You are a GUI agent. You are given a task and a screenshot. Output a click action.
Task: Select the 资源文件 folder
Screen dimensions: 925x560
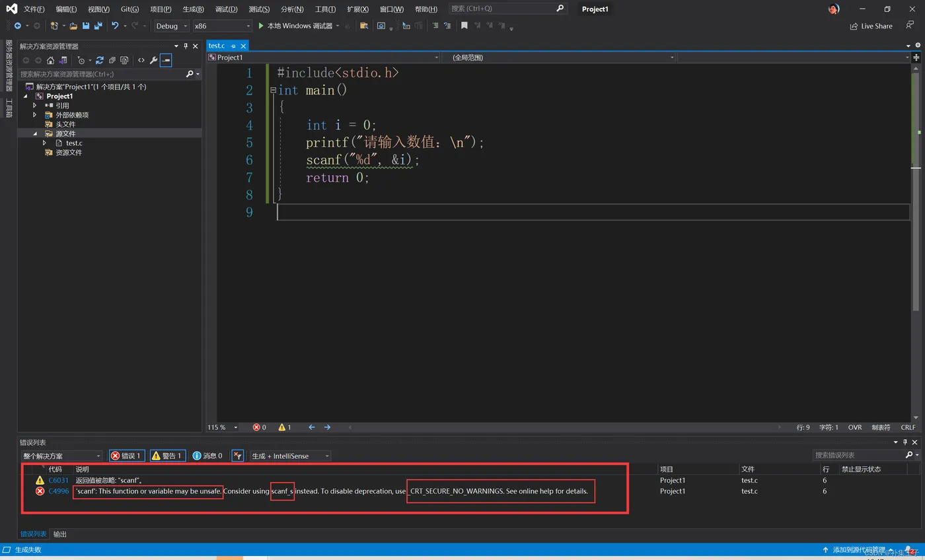(69, 153)
